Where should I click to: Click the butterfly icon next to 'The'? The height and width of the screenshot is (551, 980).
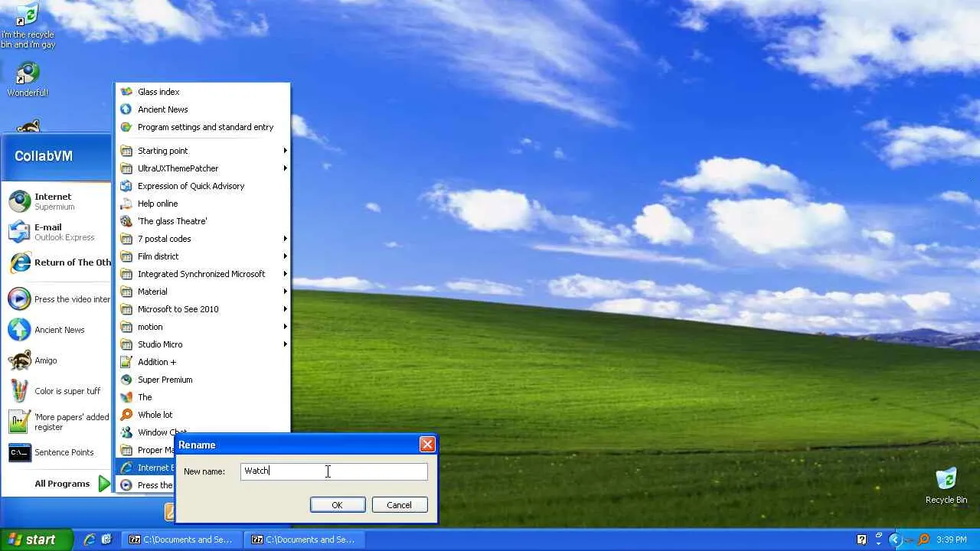(126, 397)
